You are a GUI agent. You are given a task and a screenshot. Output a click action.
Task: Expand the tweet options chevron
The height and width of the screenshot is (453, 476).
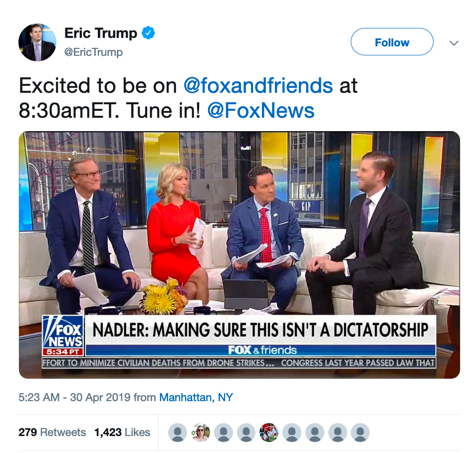click(x=454, y=43)
